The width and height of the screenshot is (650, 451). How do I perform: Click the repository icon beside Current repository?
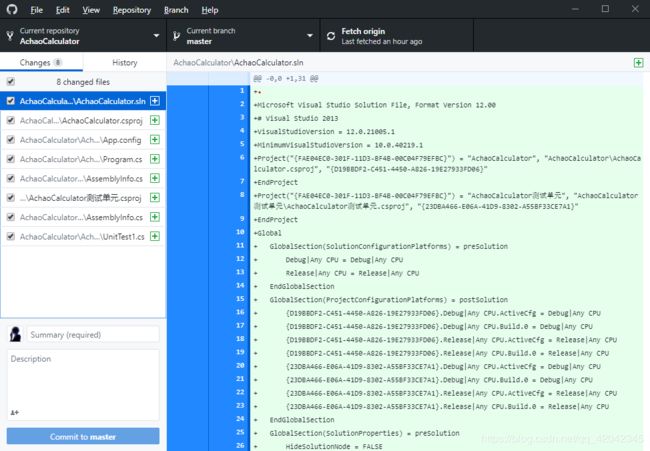pyautogui.click(x=10, y=36)
